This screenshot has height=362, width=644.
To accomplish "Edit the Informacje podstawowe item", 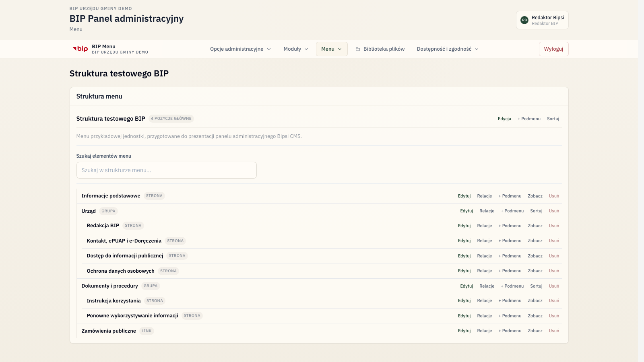I will [x=464, y=196].
